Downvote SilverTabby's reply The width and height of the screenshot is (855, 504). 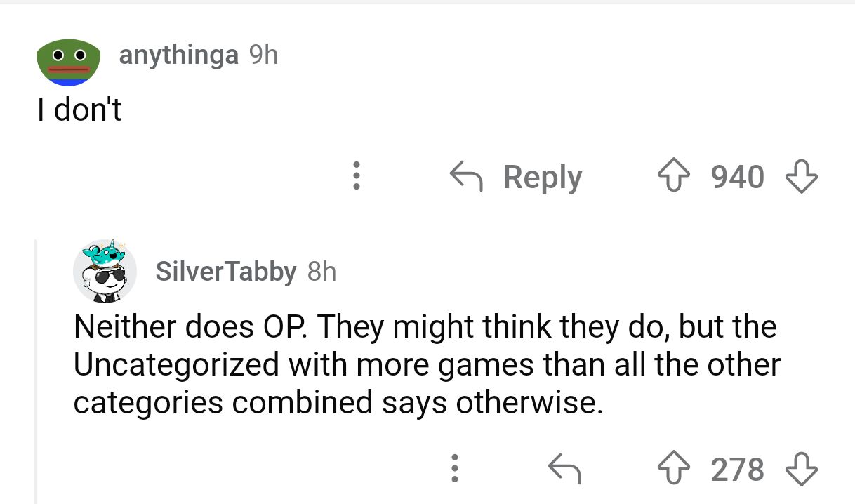pos(800,470)
